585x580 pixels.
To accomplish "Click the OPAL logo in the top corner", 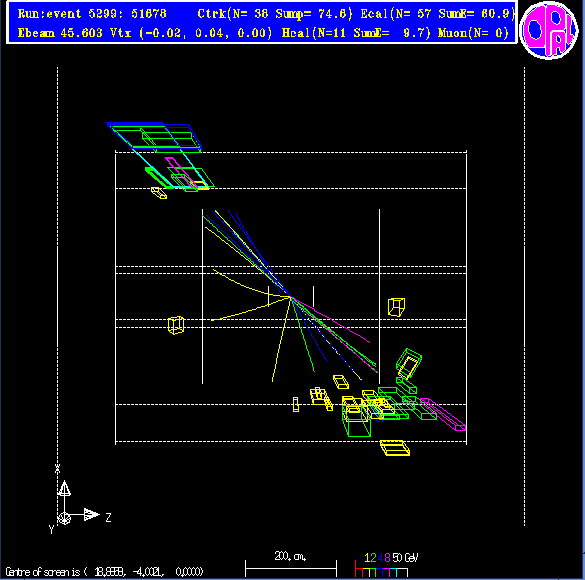I will [x=548, y=30].
